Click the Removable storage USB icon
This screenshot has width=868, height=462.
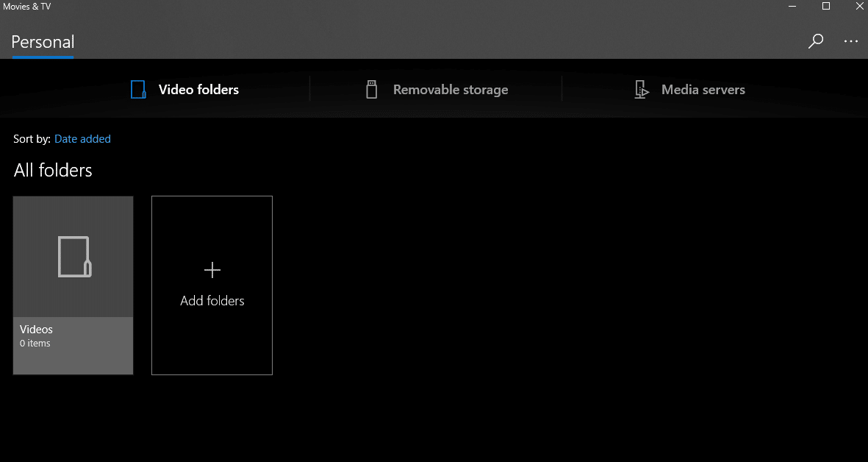tap(371, 90)
